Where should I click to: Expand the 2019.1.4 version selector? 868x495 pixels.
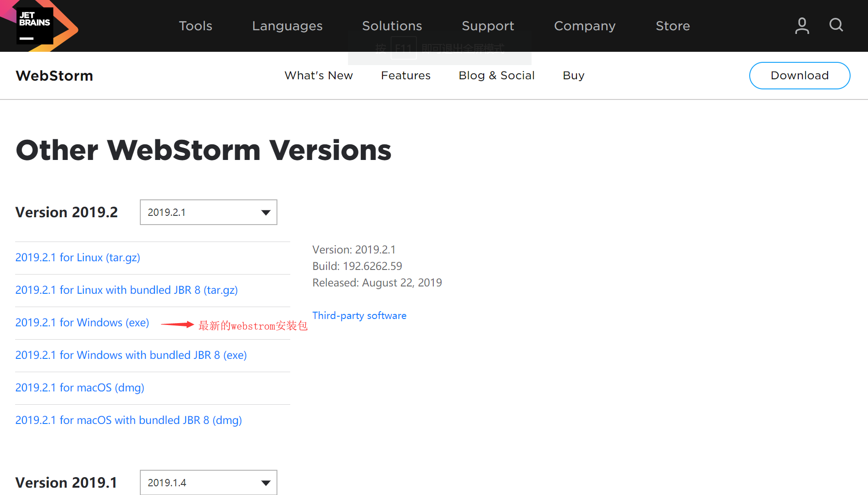pyautogui.click(x=208, y=482)
